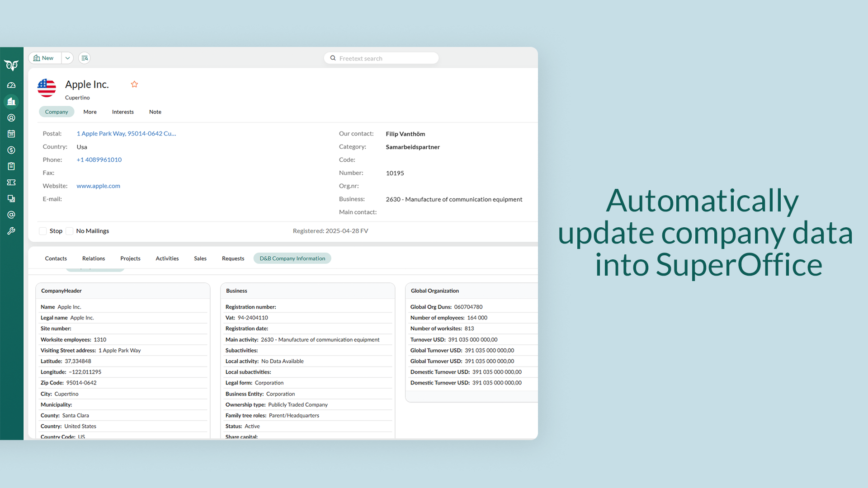The height and width of the screenshot is (488, 868).
Task: Open the Note tab
Action: tap(155, 112)
